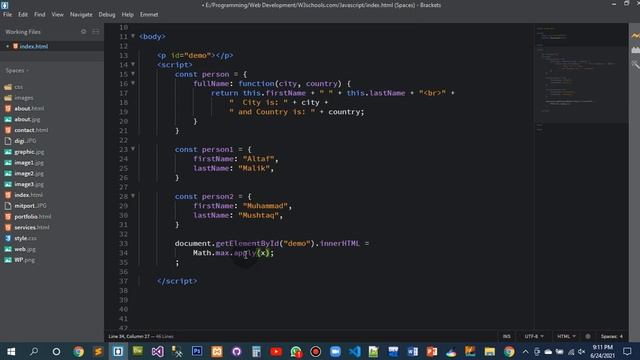Click the Brackets taskbar icon
The height and width of the screenshot is (360, 640).
(x=118, y=351)
